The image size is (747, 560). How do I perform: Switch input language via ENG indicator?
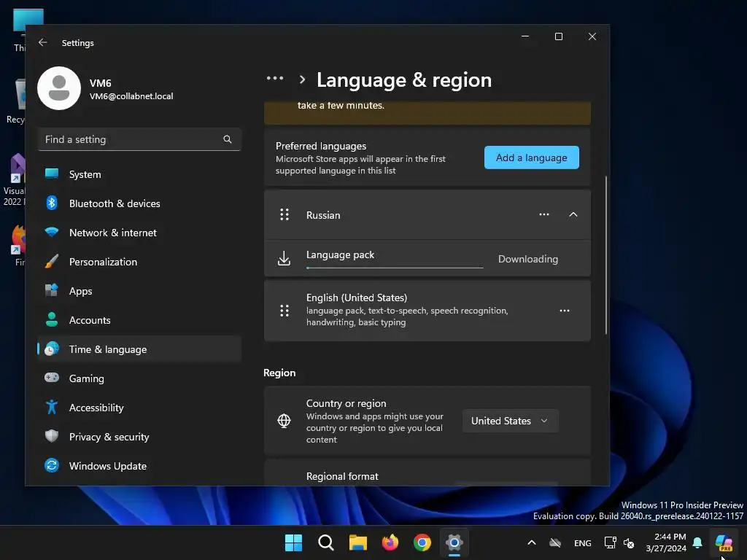tap(583, 542)
